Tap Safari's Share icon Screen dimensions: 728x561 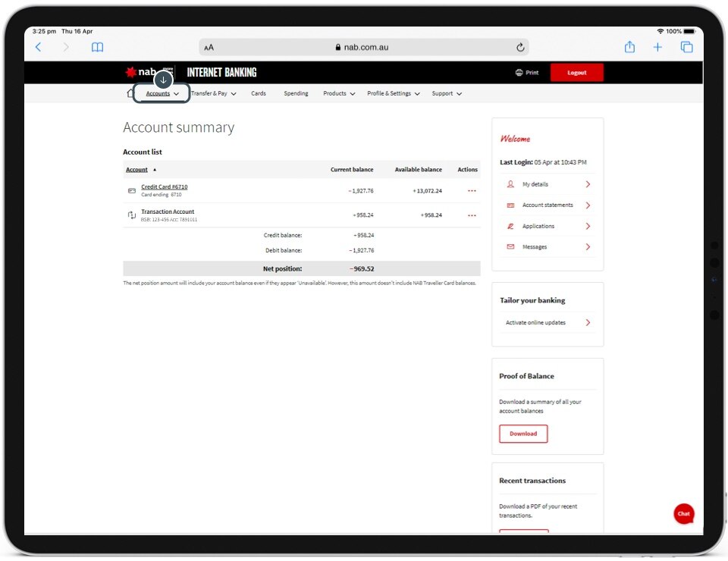coord(629,47)
